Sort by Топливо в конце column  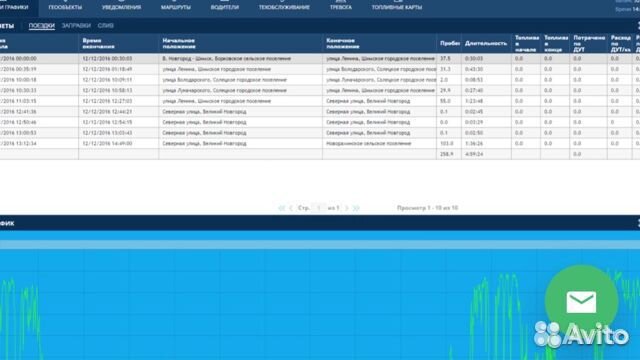(556, 43)
